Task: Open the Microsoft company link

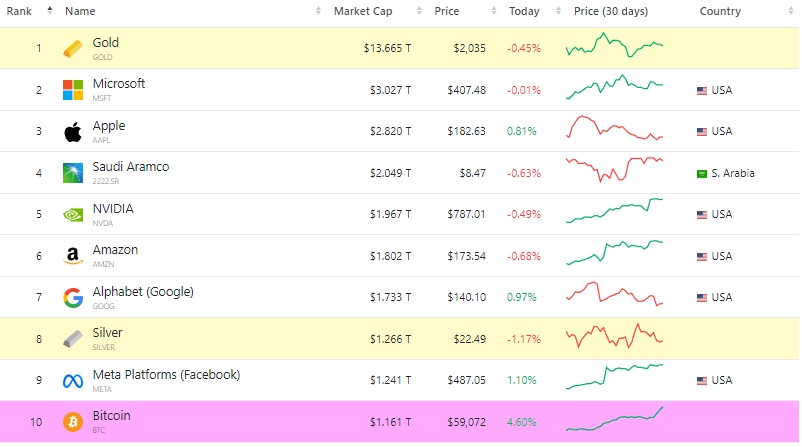Action: (x=119, y=83)
